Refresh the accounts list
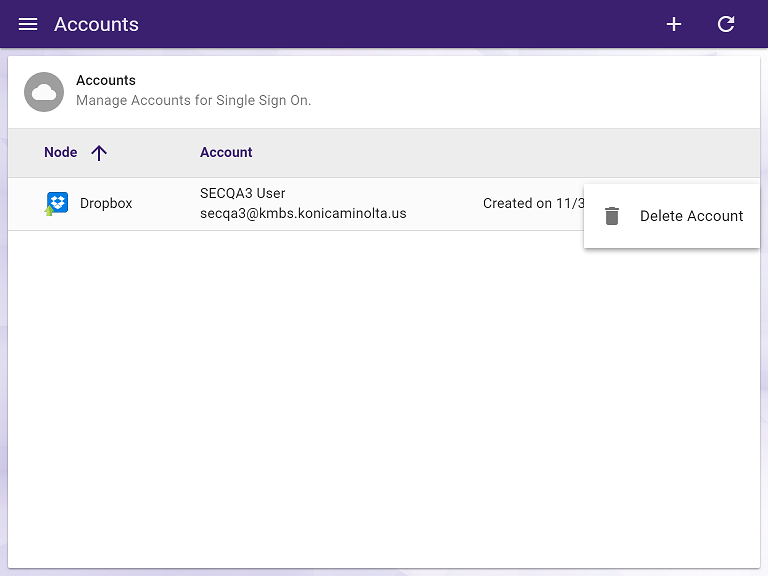 coord(726,24)
